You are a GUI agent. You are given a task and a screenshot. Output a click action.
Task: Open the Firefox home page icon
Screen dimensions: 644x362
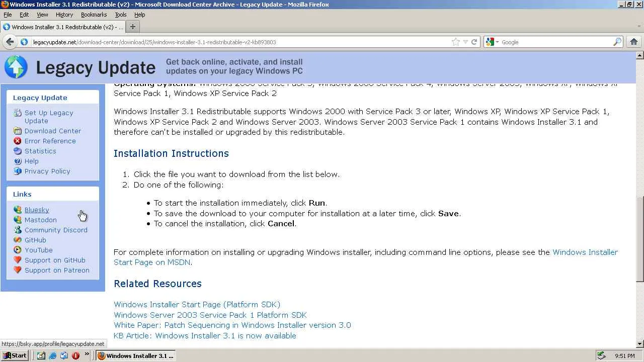click(634, 42)
